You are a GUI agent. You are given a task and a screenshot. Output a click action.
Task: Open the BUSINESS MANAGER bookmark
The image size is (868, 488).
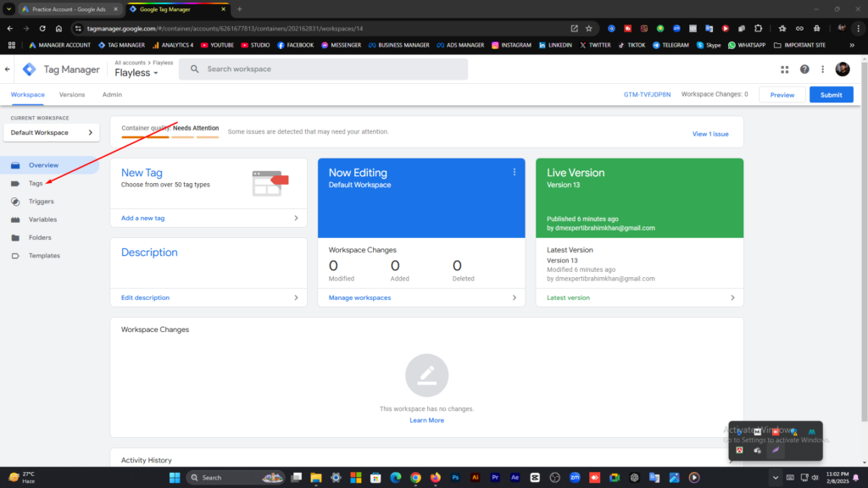pyautogui.click(x=398, y=46)
